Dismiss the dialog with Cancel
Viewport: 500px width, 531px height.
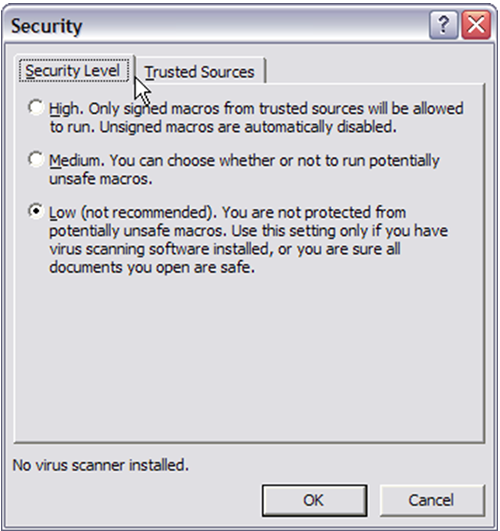pos(432,500)
